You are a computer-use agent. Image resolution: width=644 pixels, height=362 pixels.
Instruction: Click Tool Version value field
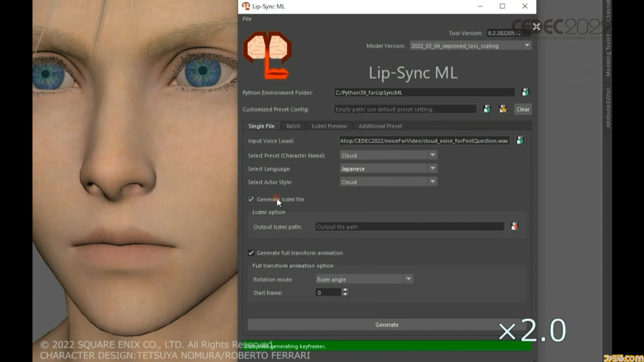[508, 33]
